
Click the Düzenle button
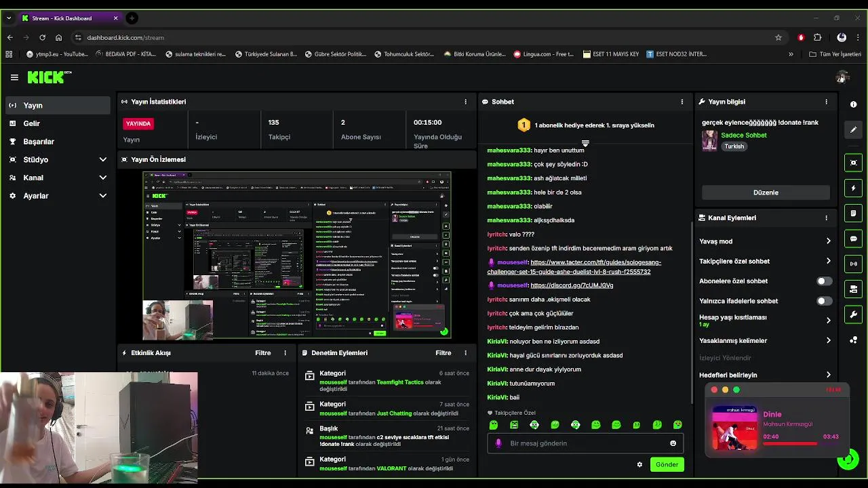(x=766, y=192)
